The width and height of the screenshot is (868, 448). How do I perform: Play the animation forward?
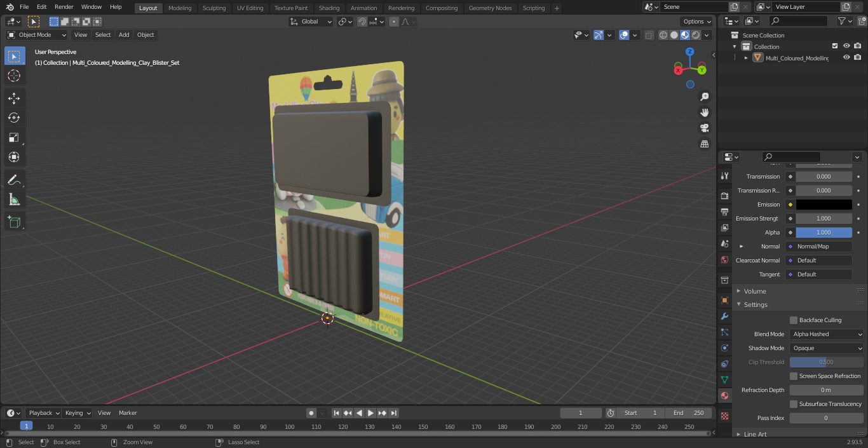coord(370,413)
